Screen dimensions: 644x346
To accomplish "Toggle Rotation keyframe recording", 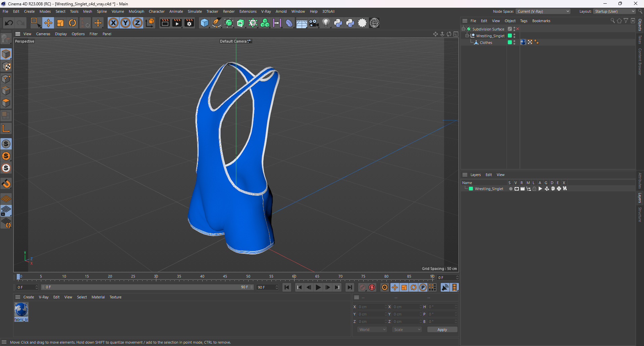I will (414, 287).
